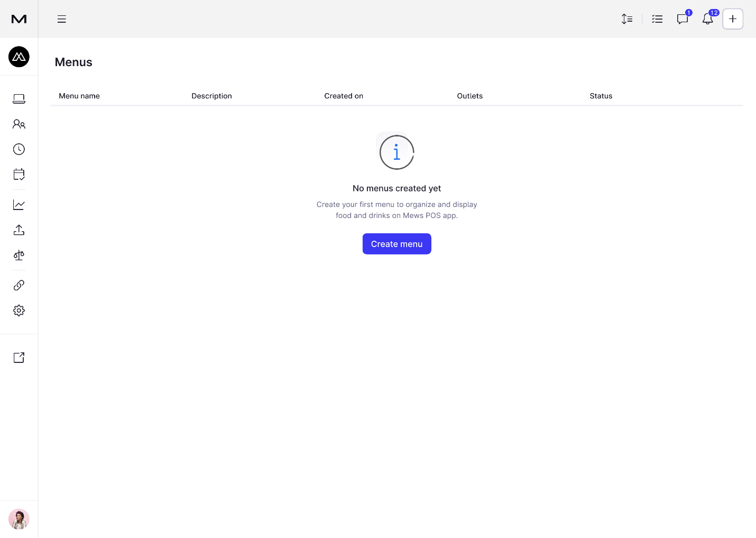Select the calendar availability icon
756x538 pixels.
point(19,175)
